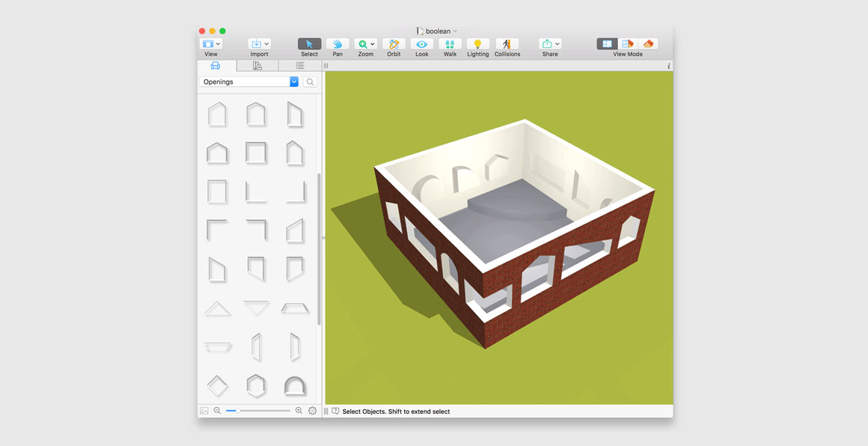Open the Lighting bulb settings

coord(477,44)
